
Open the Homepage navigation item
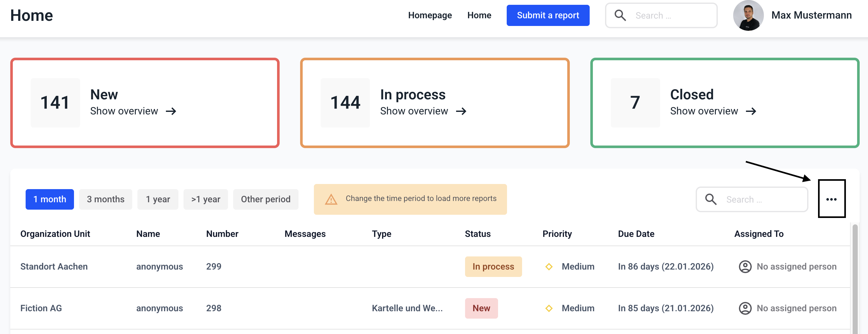(x=430, y=15)
